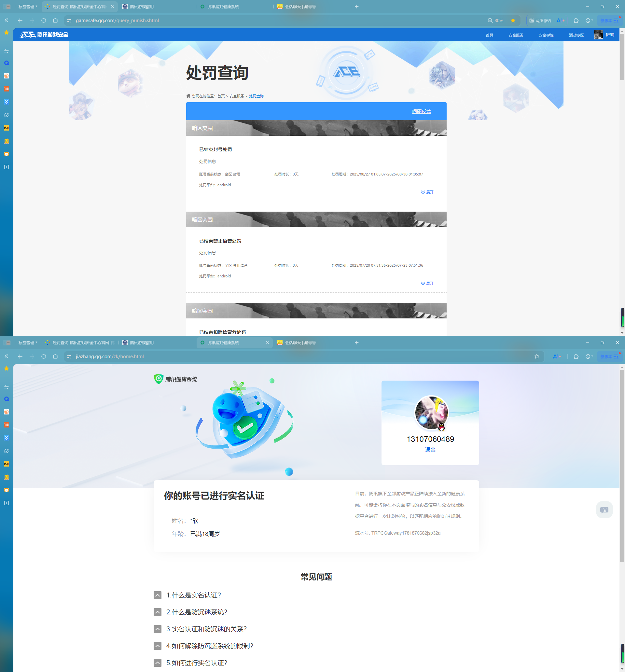The height and width of the screenshot is (672, 625).
Task: Open history clock dropdown in gamesafe window
Action: point(589,21)
